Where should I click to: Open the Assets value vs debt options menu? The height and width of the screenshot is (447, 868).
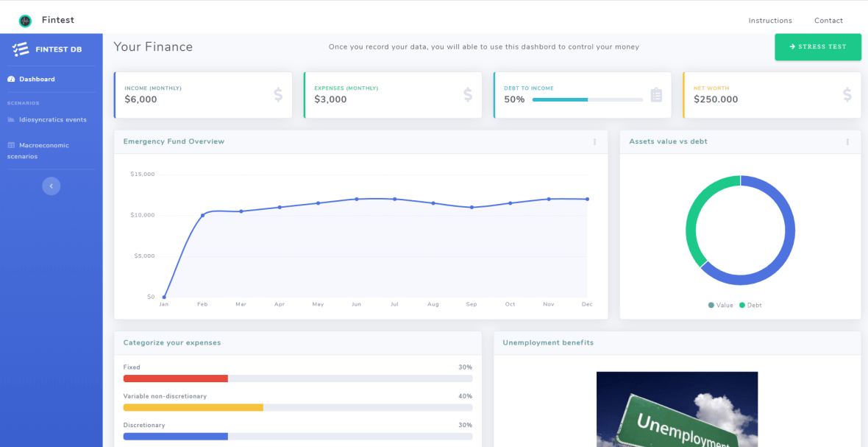pyautogui.click(x=847, y=142)
